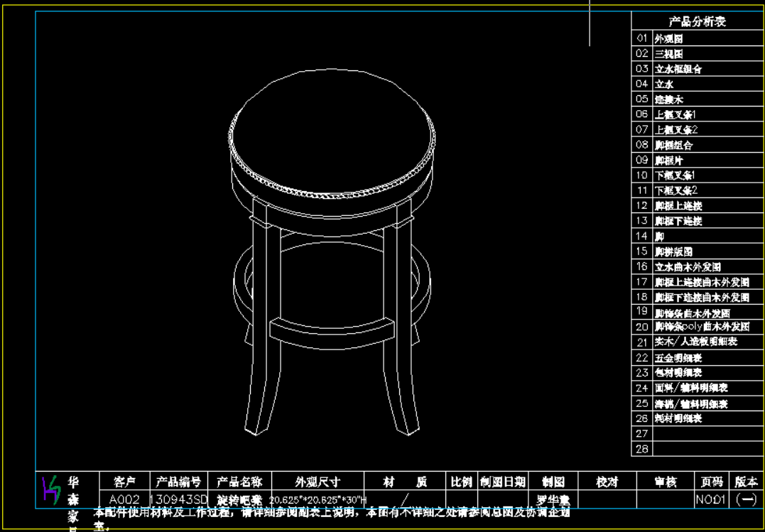
Task: Click the page number NO01 cell
Action: [710, 499]
